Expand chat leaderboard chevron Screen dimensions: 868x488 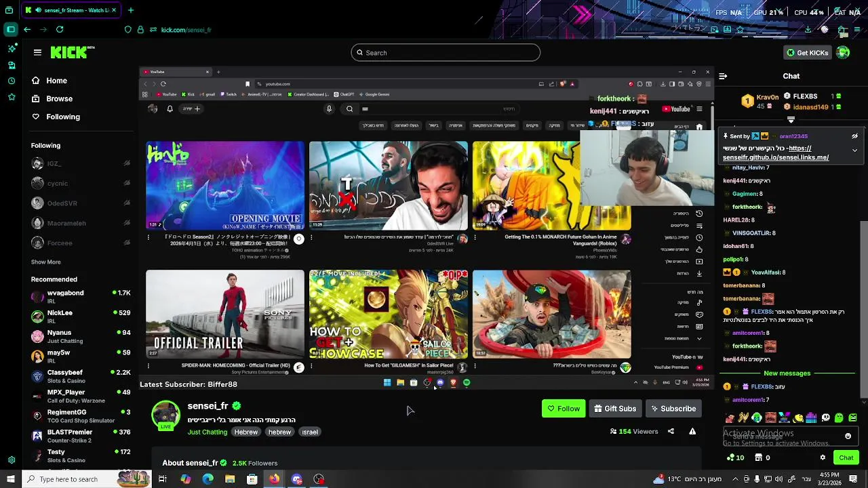pyautogui.click(x=791, y=120)
